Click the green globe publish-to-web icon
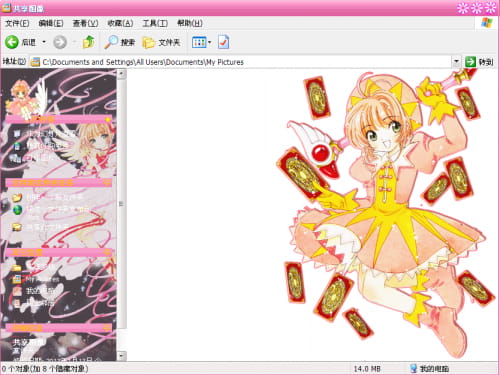The image size is (500, 375). pyautogui.click(x=17, y=210)
